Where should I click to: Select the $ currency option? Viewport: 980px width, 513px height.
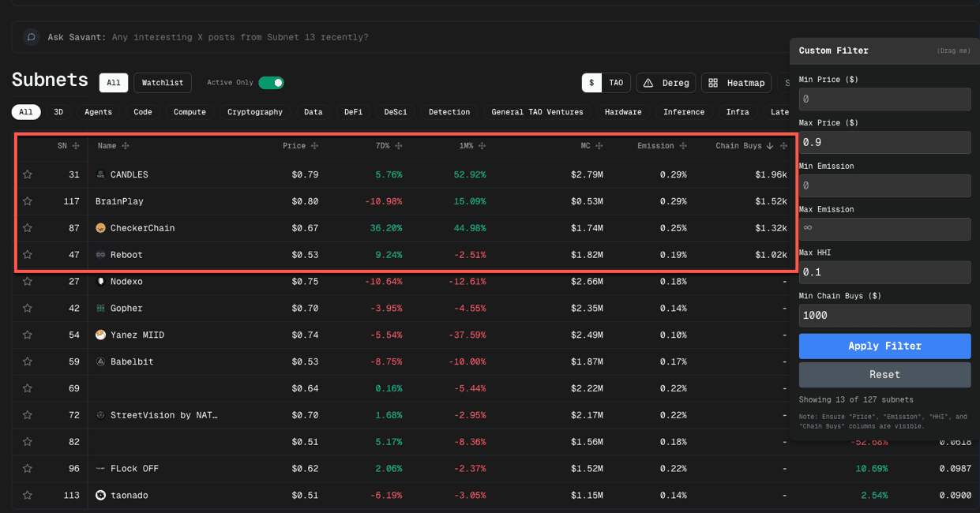592,83
